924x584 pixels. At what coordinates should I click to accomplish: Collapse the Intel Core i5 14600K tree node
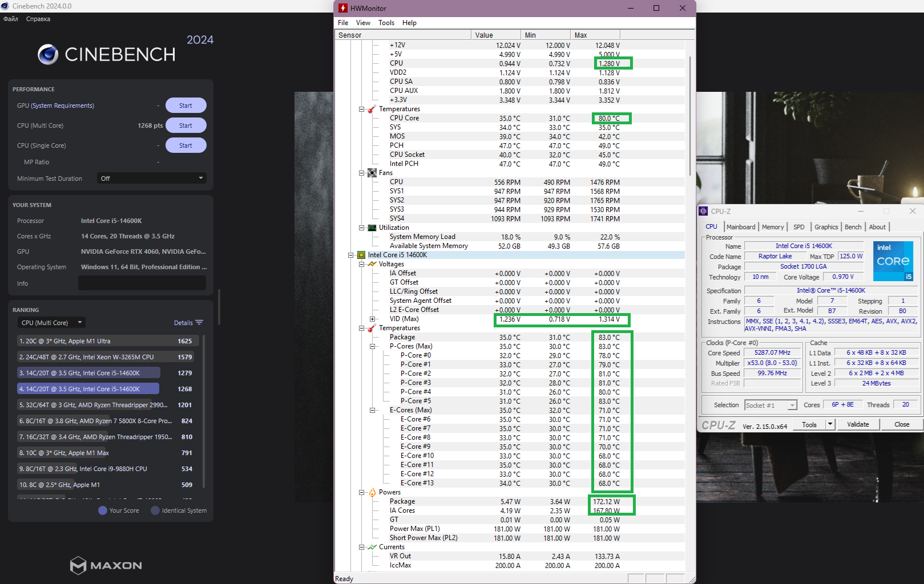point(350,255)
